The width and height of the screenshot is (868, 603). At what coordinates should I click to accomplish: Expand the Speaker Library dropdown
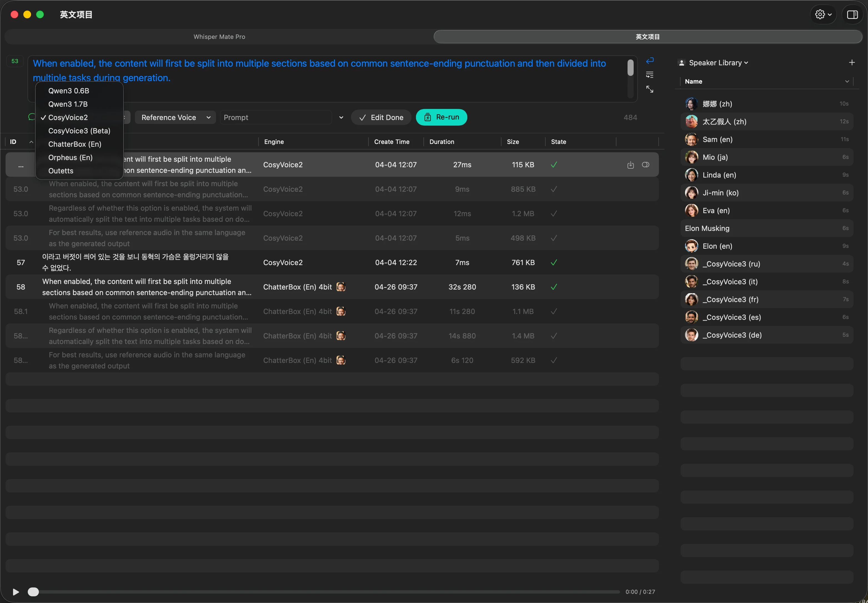coord(718,63)
